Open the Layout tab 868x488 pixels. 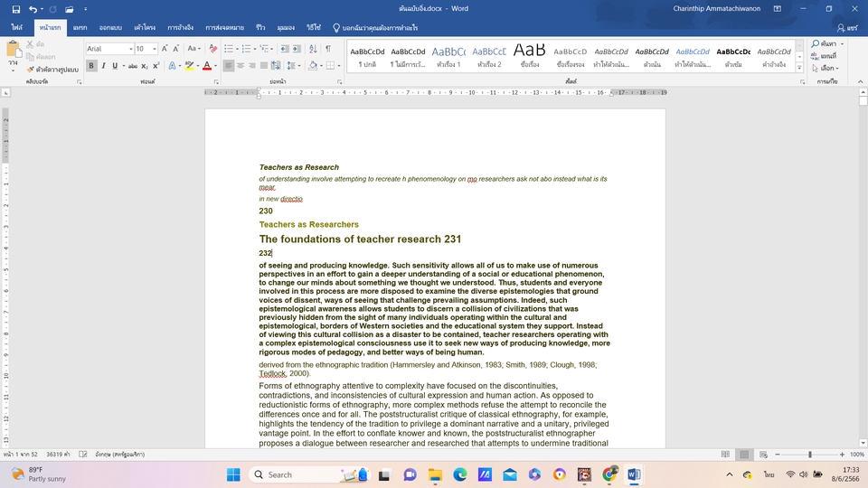[145, 28]
